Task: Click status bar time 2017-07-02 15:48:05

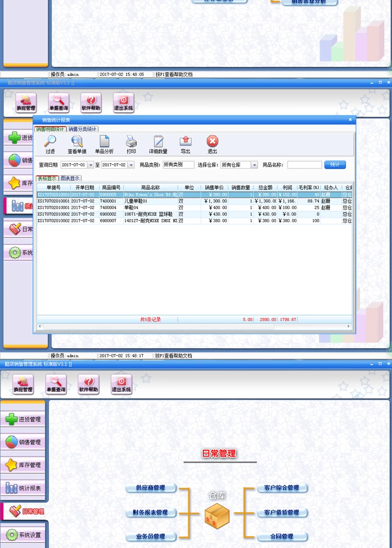Action: tap(122, 74)
